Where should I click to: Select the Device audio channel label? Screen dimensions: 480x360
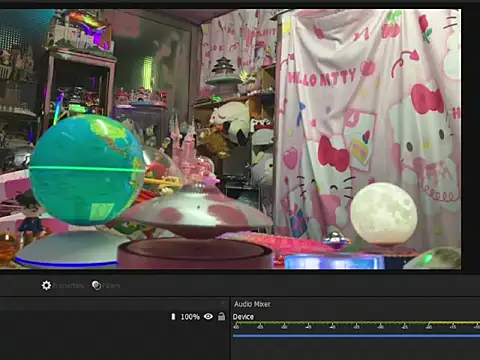pyautogui.click(x=243, y=317)
